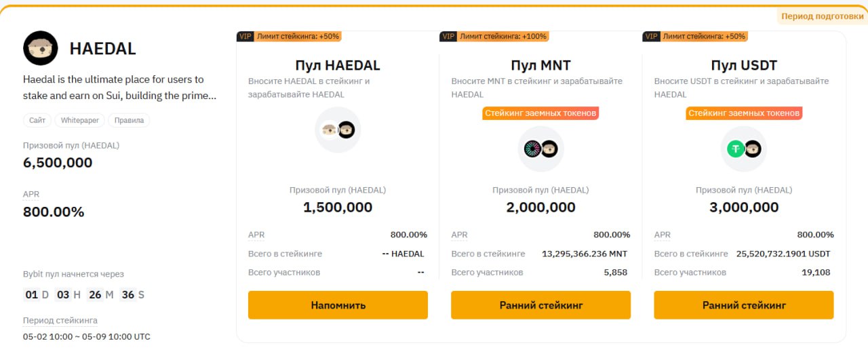The image size is (868, 354).
Task: Click Стейкинг заемных токенов label in MNT pool
Action: pos(540,113)
